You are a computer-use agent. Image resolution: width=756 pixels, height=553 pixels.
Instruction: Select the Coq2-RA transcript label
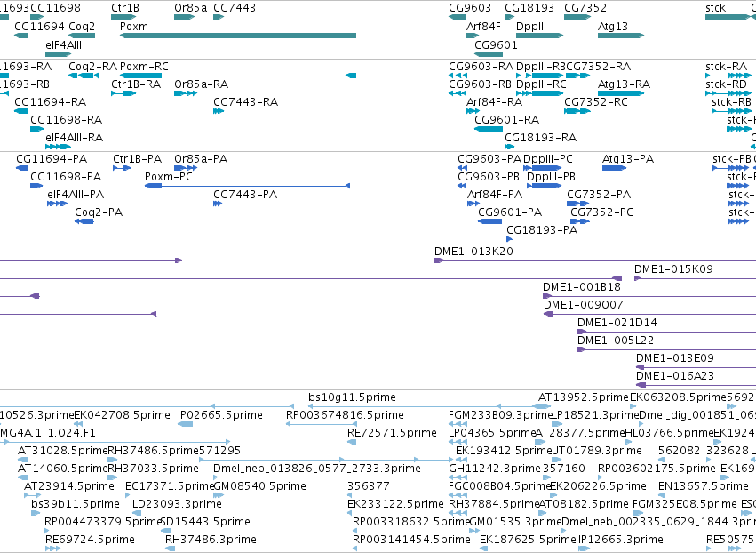click(93, 66)
